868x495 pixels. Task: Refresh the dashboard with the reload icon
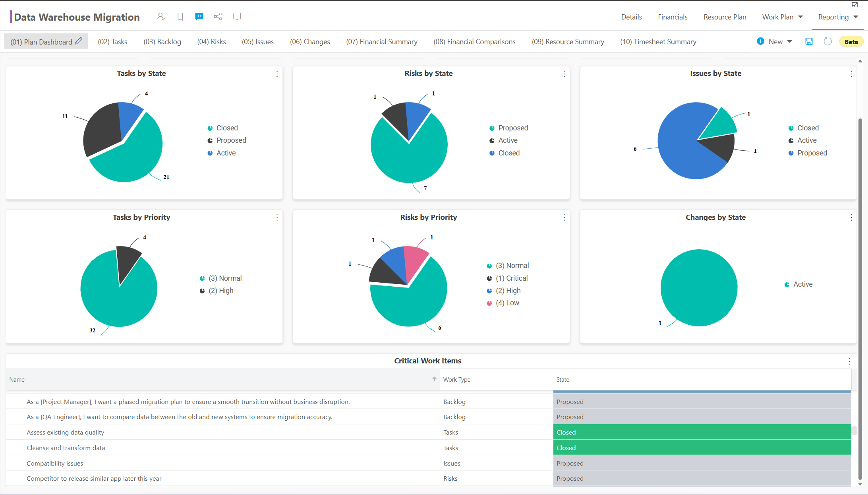(x=828, y=41)
